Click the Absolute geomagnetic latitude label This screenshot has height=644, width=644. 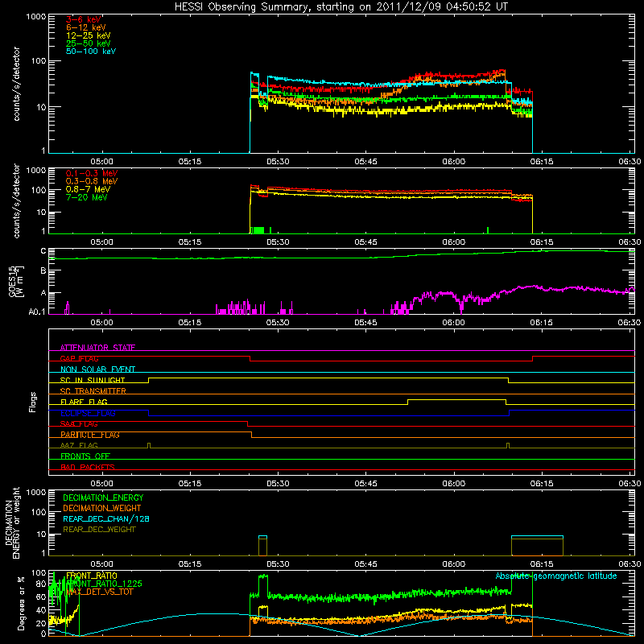pos(556,576)
